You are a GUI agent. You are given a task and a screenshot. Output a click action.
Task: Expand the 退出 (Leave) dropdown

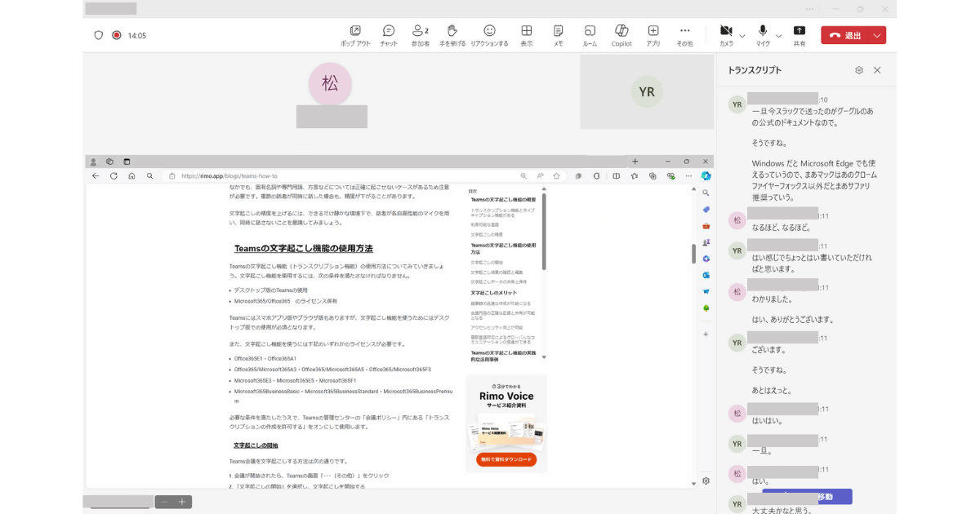click(876, 34)
